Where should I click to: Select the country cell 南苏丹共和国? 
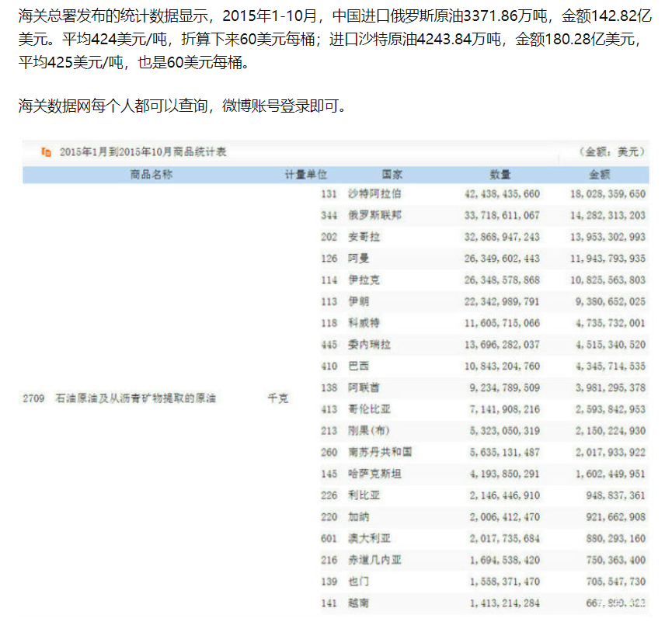380,453
